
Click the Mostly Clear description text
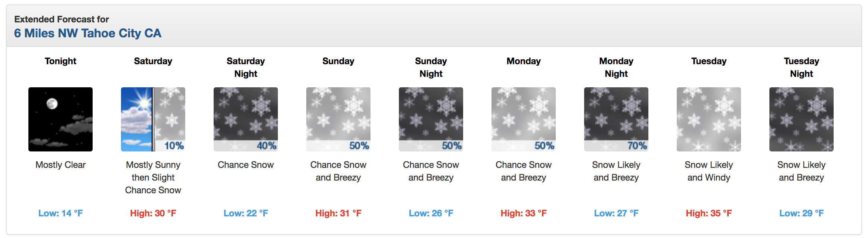point(61,165)
